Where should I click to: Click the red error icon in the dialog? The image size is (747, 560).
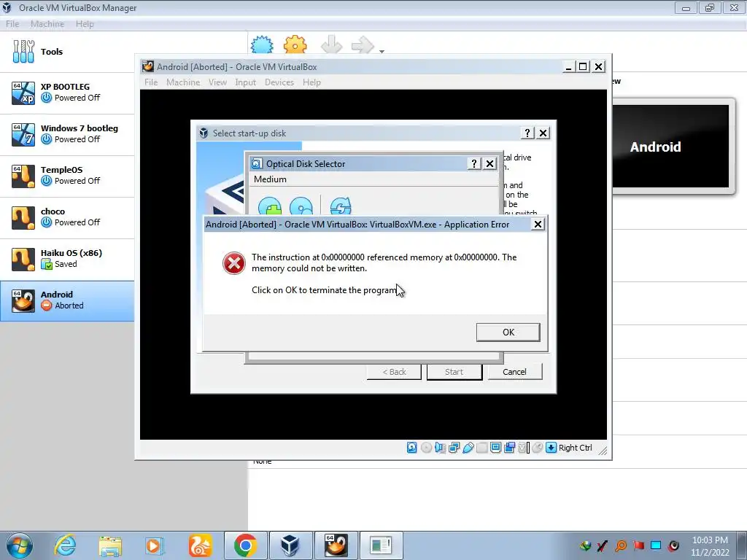[234, 262]
